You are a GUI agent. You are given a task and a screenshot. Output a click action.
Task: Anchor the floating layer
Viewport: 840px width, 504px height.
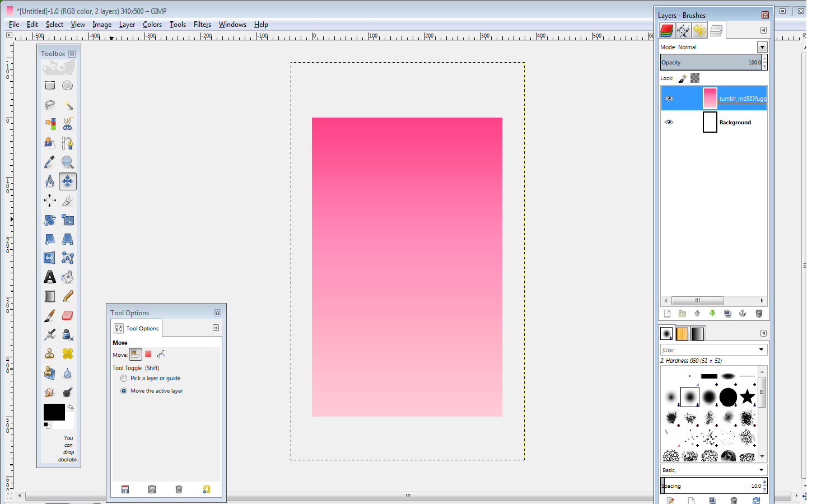[x=743, y=314]
